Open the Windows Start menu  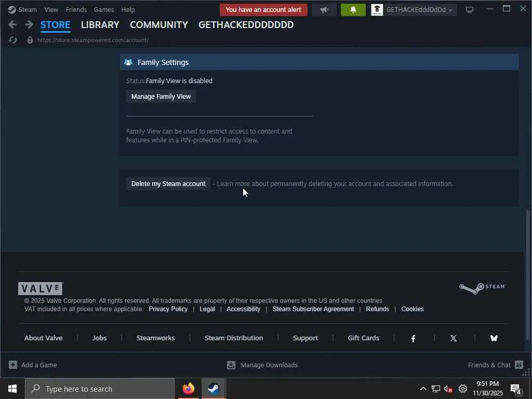point(12,389)
